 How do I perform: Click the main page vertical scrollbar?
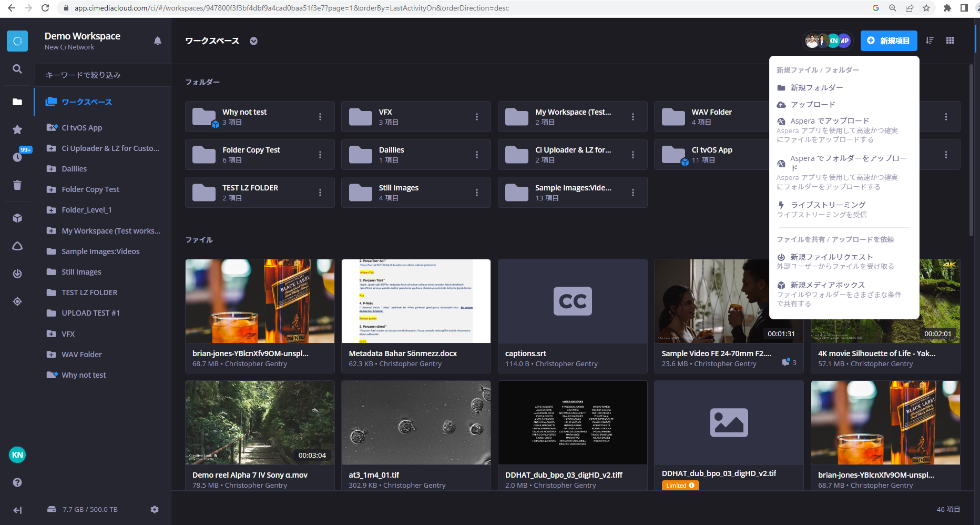point(971,150)
